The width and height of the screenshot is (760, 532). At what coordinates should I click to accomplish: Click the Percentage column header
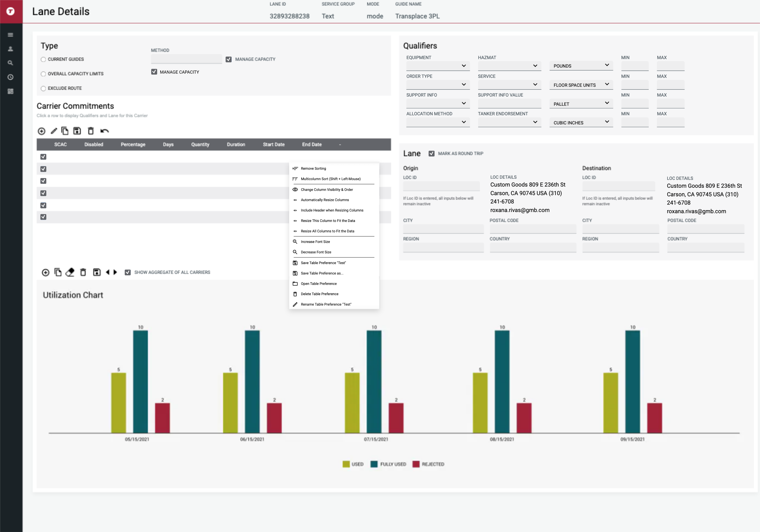pyautogui.click(x=133, y=145)
